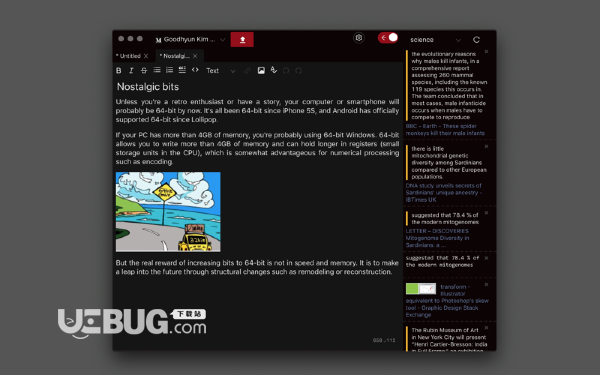Viewport: 600px width, 375px height.
Task: Open the BBC Earth spider monkeys link
Action: 445,130
